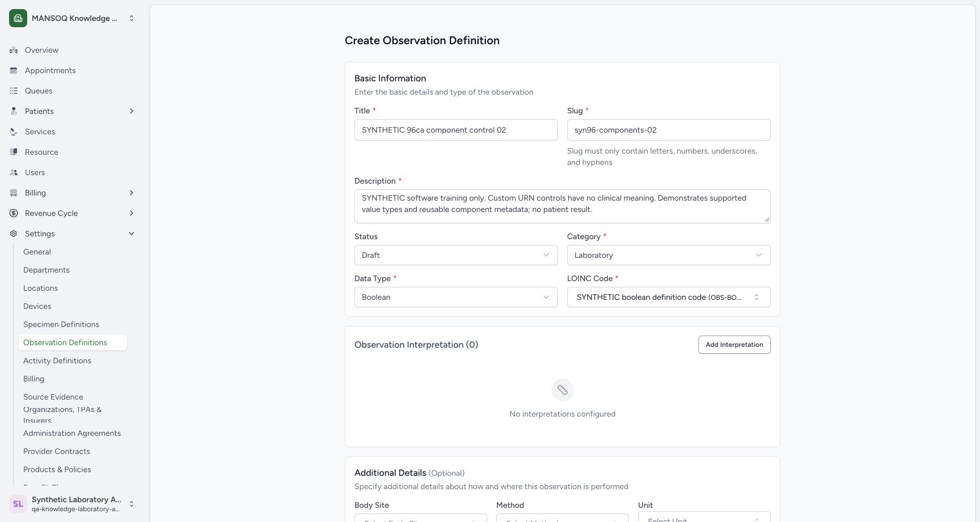Click the Queues list icon
Screen dimensions: 980x522
tap(14, 91)
